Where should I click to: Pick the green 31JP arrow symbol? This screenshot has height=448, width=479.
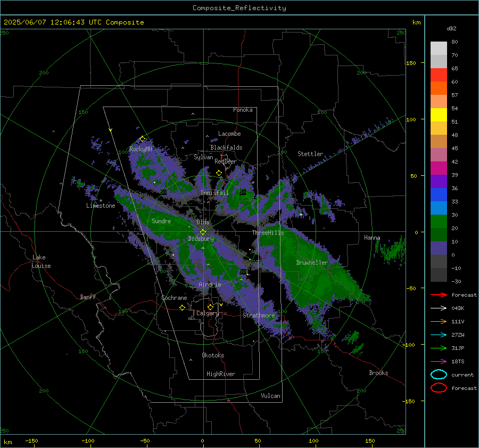(x=439, y=348)
